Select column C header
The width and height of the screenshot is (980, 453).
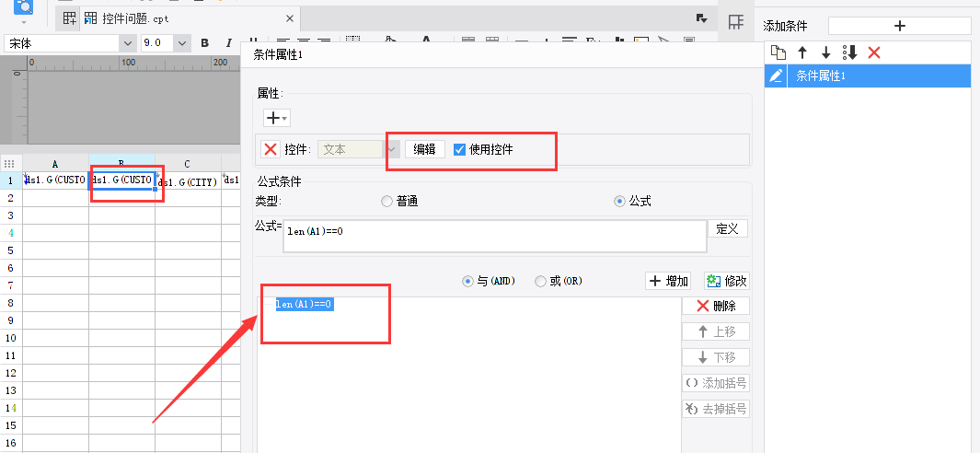[188, 164]
